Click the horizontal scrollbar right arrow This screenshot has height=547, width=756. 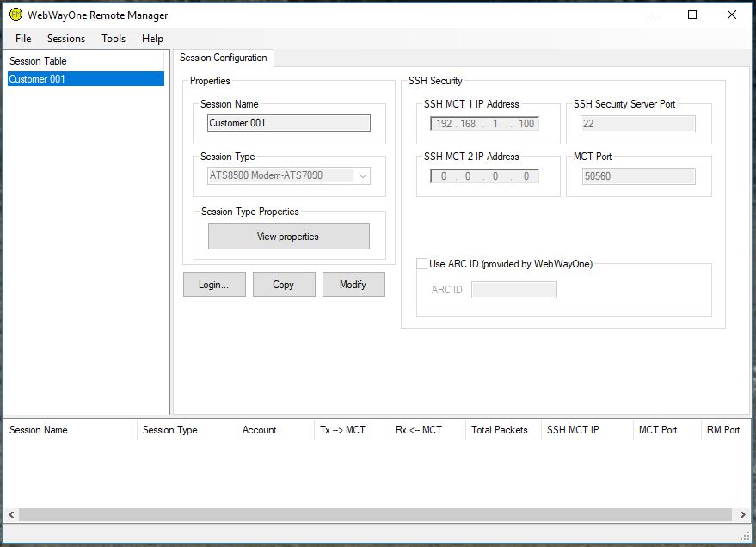tap(743, 514)
